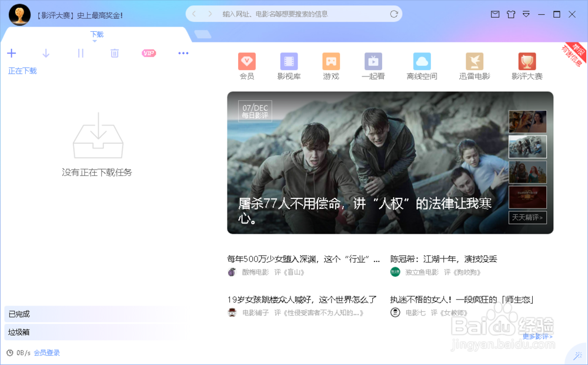Click the pink VIP badge icon
The height and width of the screenshot is (365, 588).
point(149,54)
